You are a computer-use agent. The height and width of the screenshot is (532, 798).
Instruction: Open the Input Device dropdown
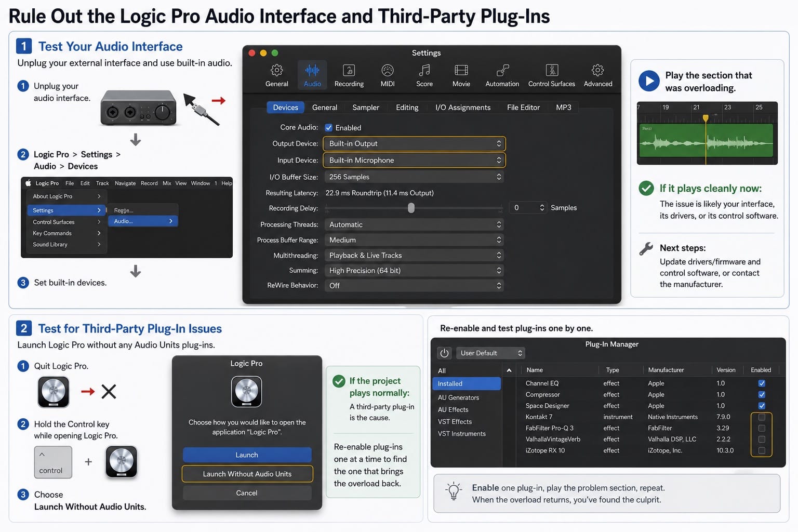(x=414, y=161)
